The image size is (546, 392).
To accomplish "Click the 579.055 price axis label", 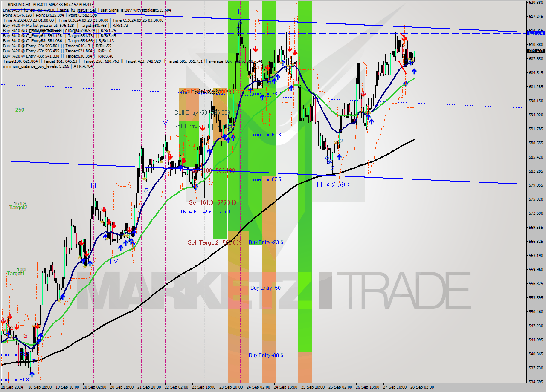I will click(536, 185).
